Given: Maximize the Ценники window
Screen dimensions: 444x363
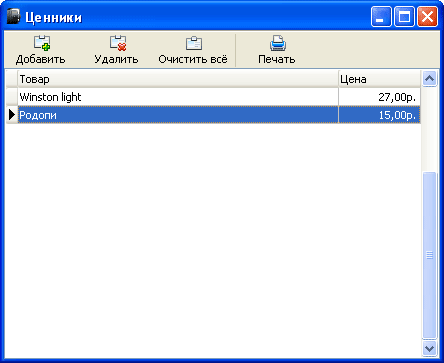Looking at the screenshot, I should click(x=404, y=16).
